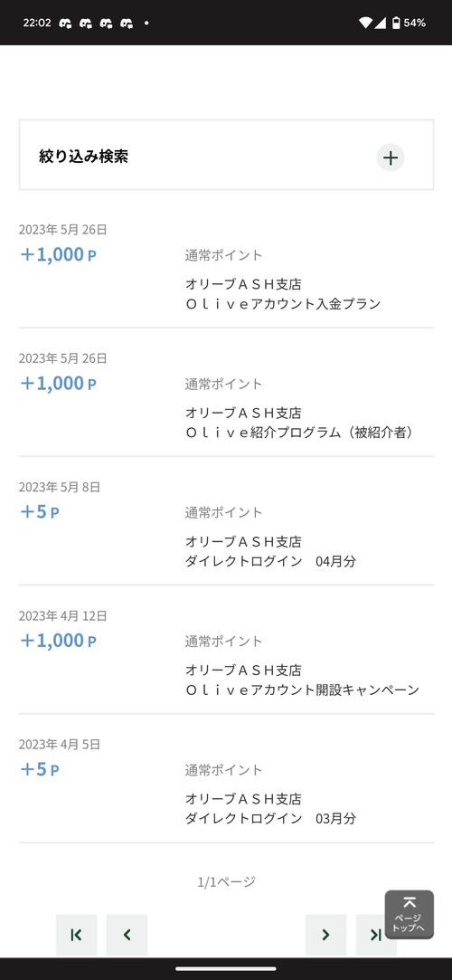Tap the ページトップへ back-to-top button
This screenshot has width=452, height=980.
(409, 914)
